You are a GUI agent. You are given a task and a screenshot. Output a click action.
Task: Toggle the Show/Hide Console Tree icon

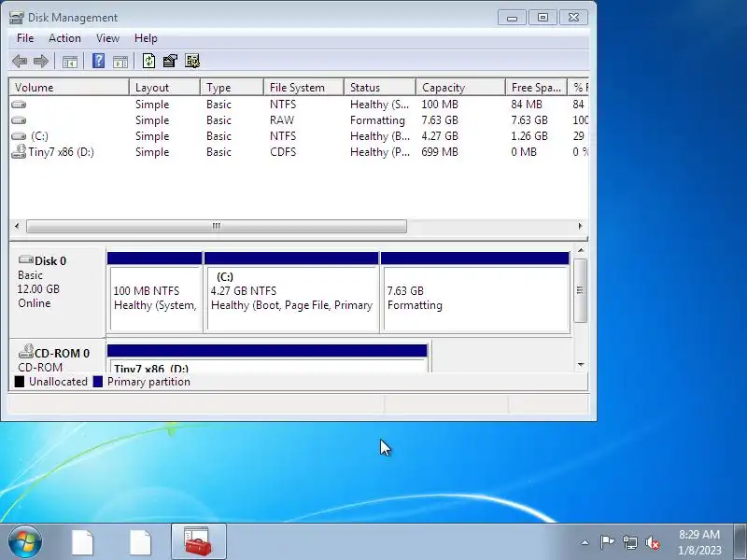(69, 62)
